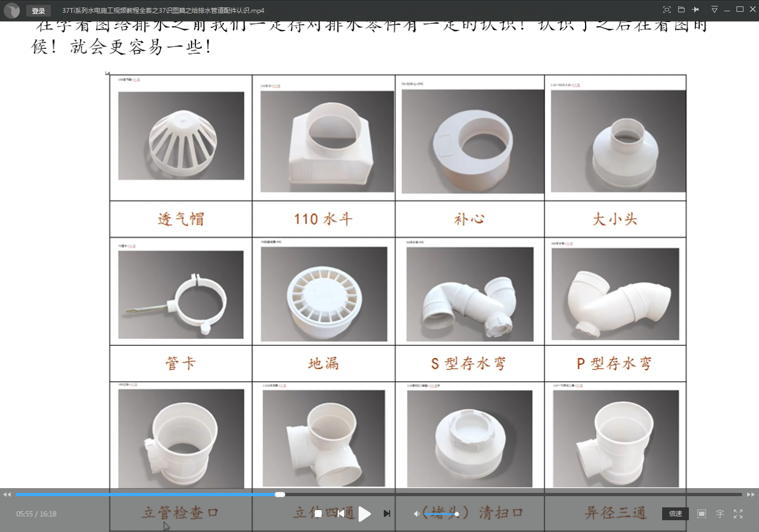Viewport: 759px width, 532px height.
Task: Click the 登录 login button
Action: (x=38, y=11)
